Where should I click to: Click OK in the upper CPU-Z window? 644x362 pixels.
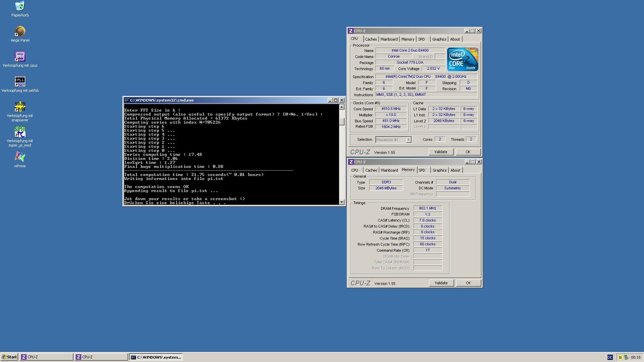[x=468, y=152]
